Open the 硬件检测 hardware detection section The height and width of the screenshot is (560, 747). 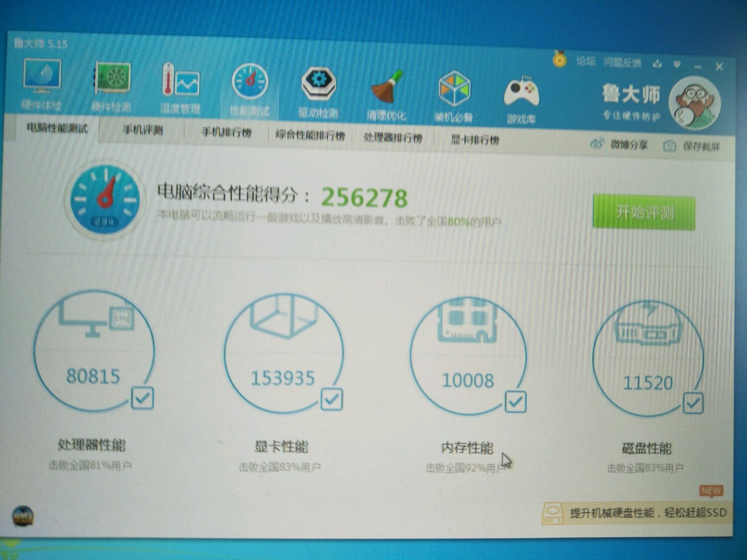pyautogui.click(x=112, y=86)
